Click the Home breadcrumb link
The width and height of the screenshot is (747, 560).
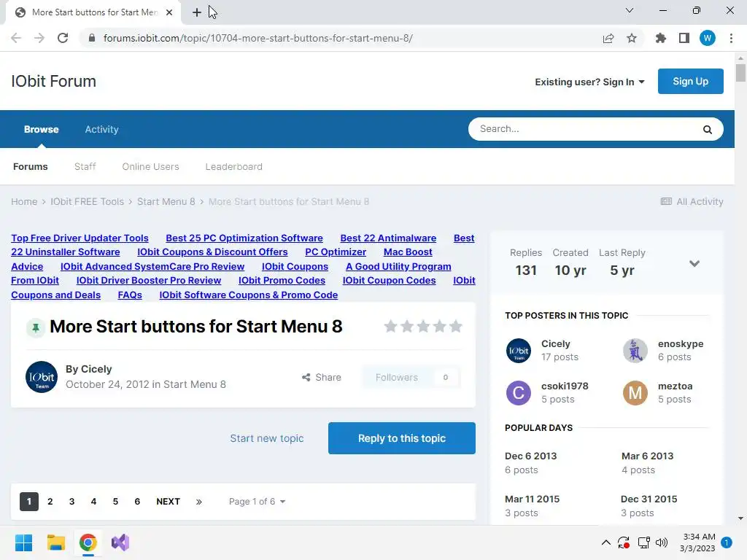tap(24, 201)
